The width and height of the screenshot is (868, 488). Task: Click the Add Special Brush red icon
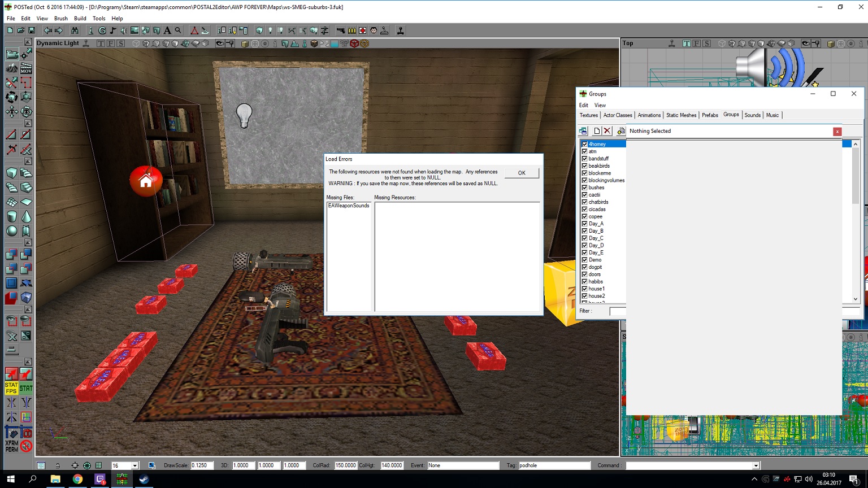(x=12, y=297)
